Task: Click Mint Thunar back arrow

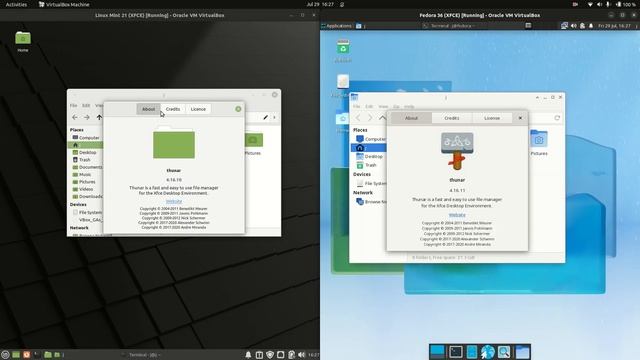Action: click(x=75, y=118)
